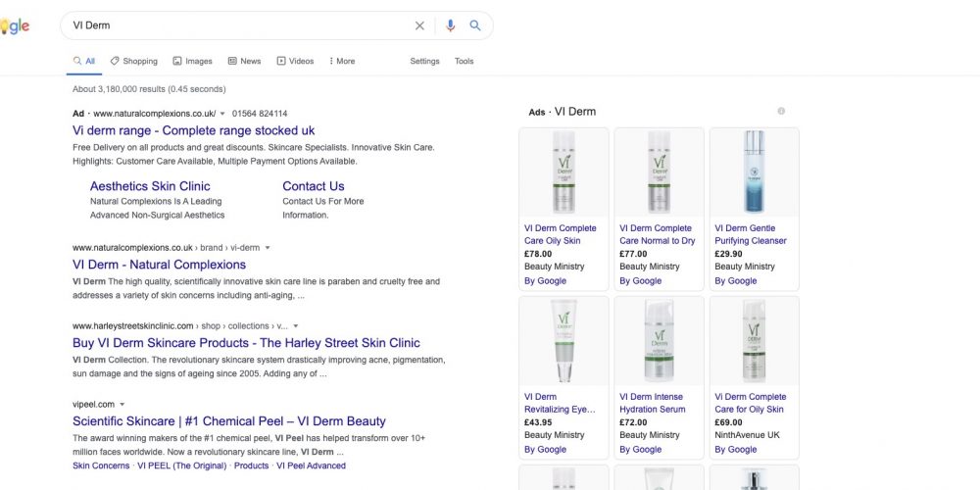Open the 'VI Derm - Natural Complexions' result
Viewport: 980px width, 490px height.
(x=160, y=265)
